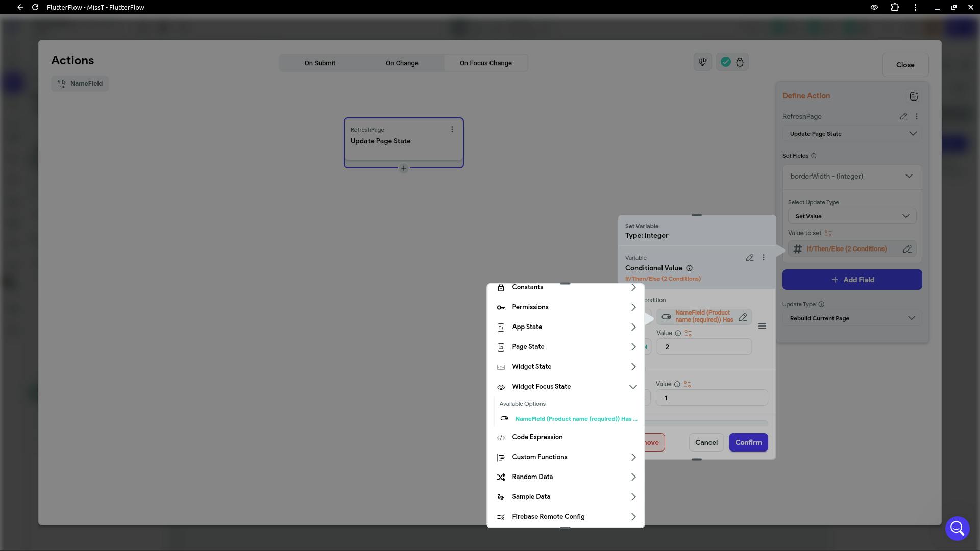Click the debug bug icon

pos(740,62)
